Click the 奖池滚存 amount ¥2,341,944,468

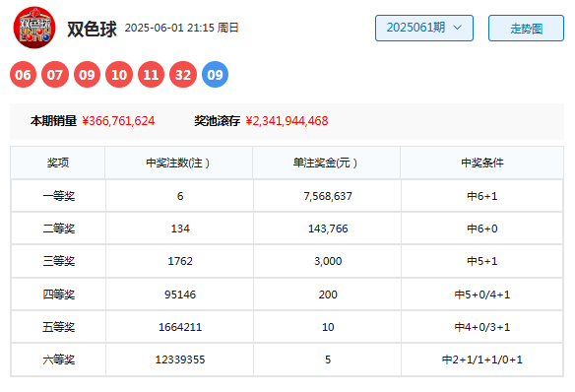point(287,121)
